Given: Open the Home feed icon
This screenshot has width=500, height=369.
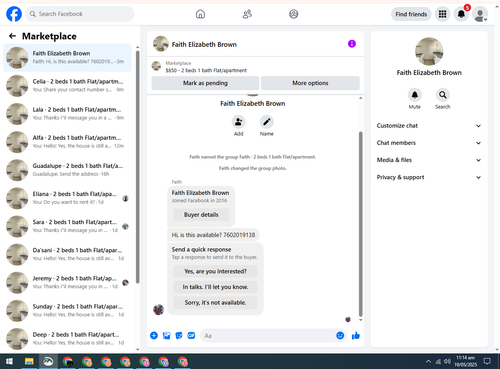Looking at the screenshot, I should (x=200, y=14).
